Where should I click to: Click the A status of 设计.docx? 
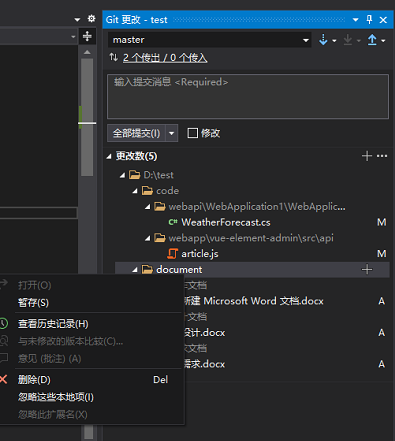[x=382, y=333]
